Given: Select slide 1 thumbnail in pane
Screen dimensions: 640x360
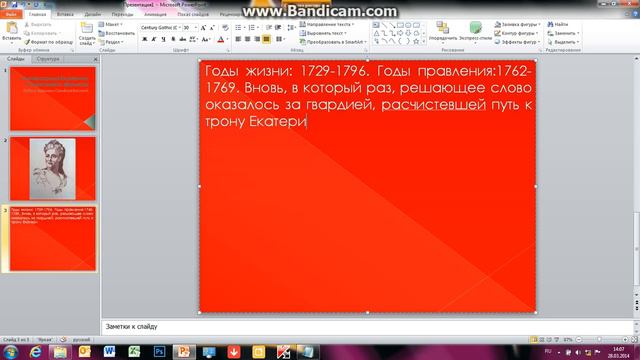Looking at the screenshot, I should click(53, 99).
